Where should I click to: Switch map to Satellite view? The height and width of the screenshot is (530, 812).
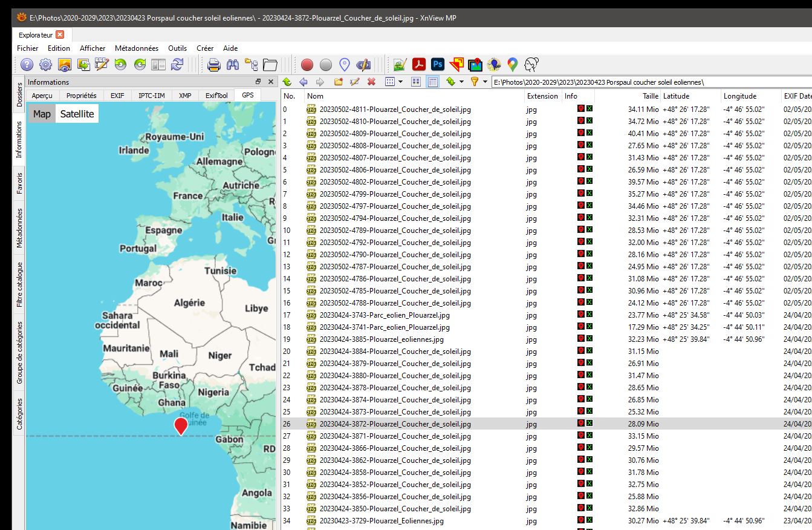[77, 114]
